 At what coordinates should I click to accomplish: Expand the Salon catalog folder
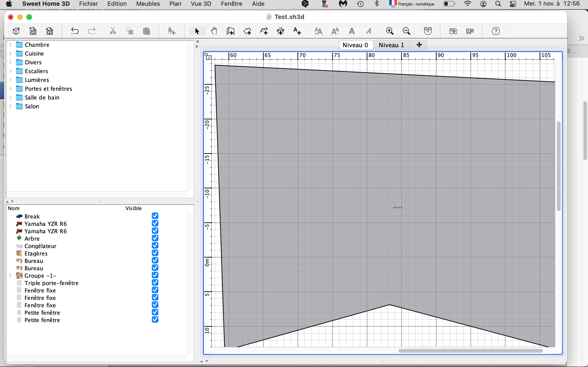point(10,106)
